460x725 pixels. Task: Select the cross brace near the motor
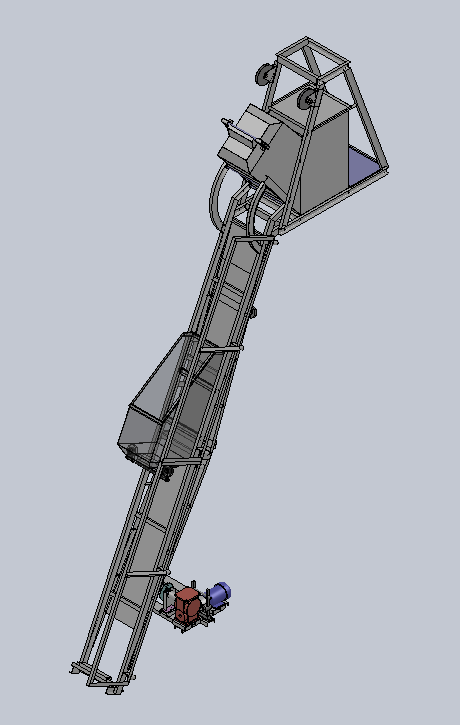pyautogui.click(x=147, y=573)
